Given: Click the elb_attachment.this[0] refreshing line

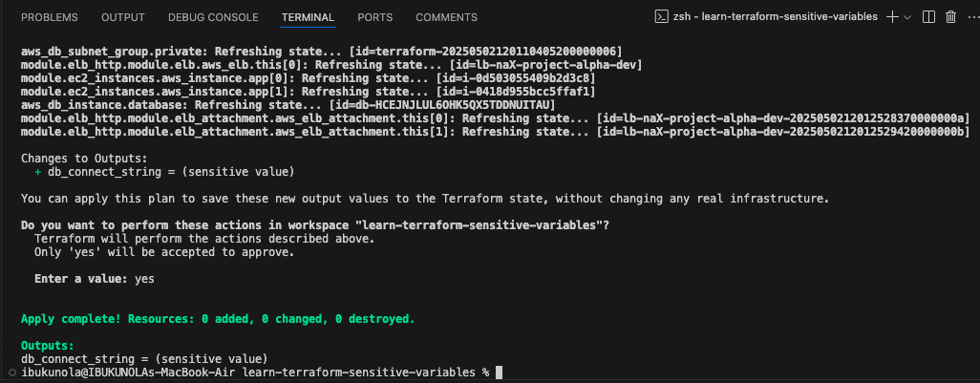Looking at the screenshot, I should pos(496,118).
